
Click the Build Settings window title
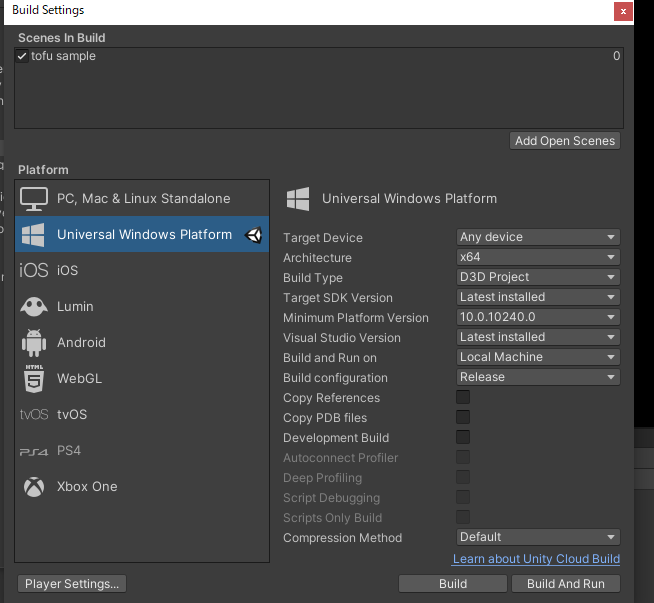[x=48, y=10]
